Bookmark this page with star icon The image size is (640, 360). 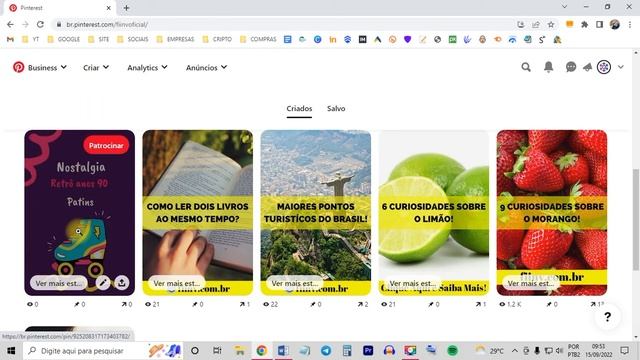point(551,24)
